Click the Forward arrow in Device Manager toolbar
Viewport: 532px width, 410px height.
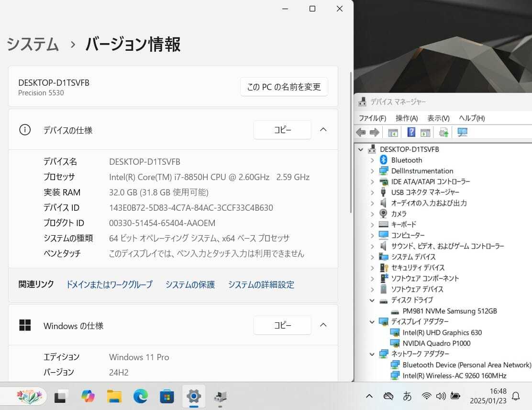click(x=374, y=133)
